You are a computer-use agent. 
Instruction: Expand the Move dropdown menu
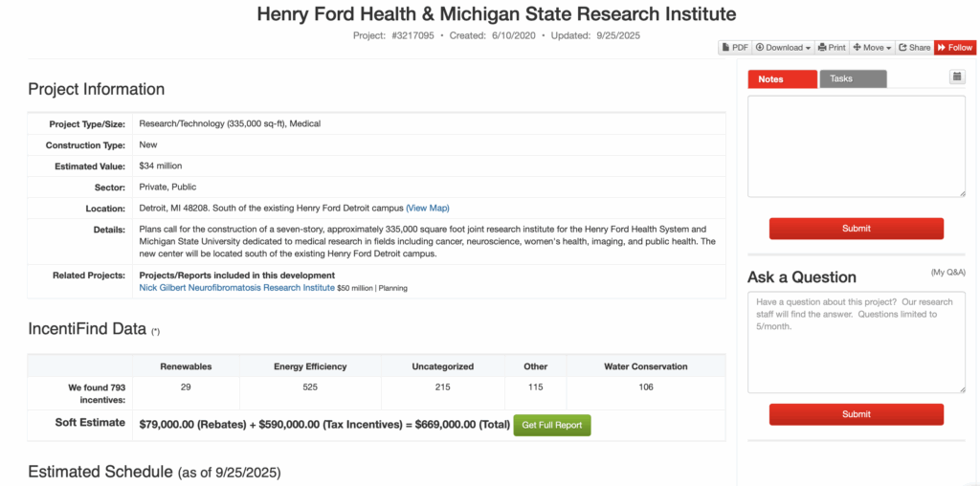[x=872, y=47]
